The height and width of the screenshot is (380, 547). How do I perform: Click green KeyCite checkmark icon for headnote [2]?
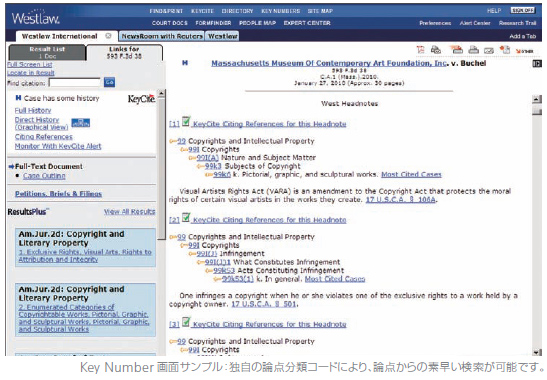point(186,218)
